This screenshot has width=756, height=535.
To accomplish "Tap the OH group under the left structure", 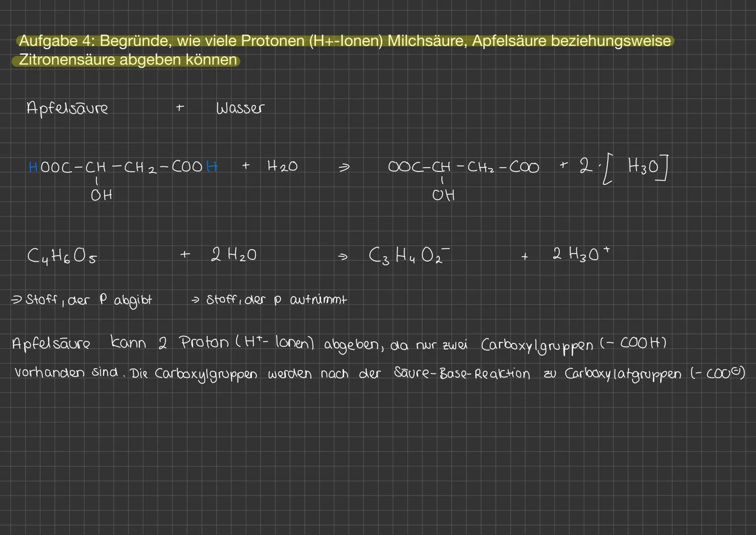I will pyautogui.click(x=101, y=195).
